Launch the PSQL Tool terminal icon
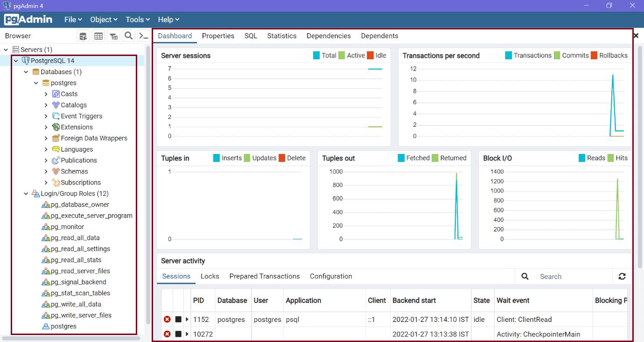This screenshot has width=644, height=342. click(144, 36)
